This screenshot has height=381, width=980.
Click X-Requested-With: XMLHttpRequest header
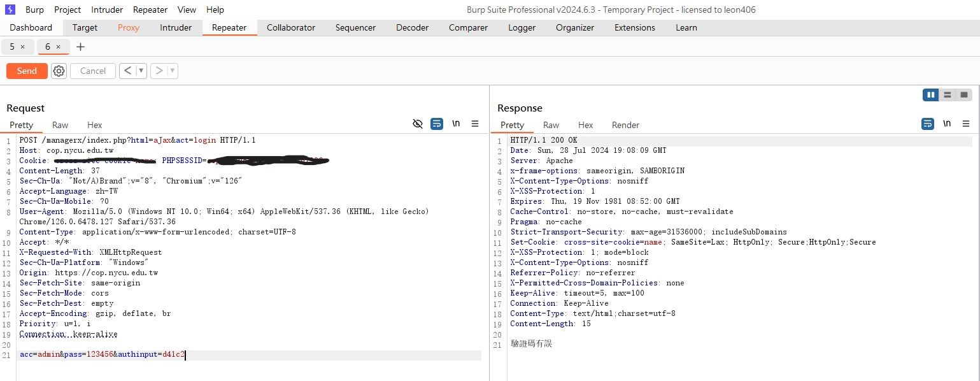90,252
